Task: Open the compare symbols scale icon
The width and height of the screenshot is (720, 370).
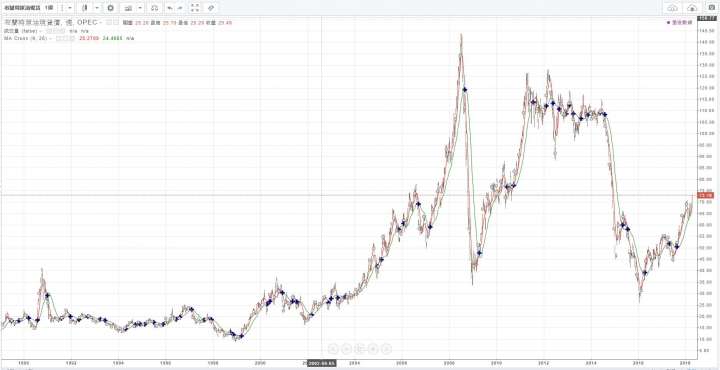Action: 154,8
